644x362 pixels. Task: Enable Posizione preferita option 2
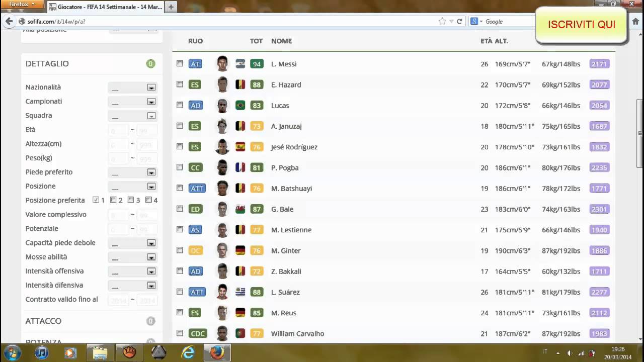(113, 200)
